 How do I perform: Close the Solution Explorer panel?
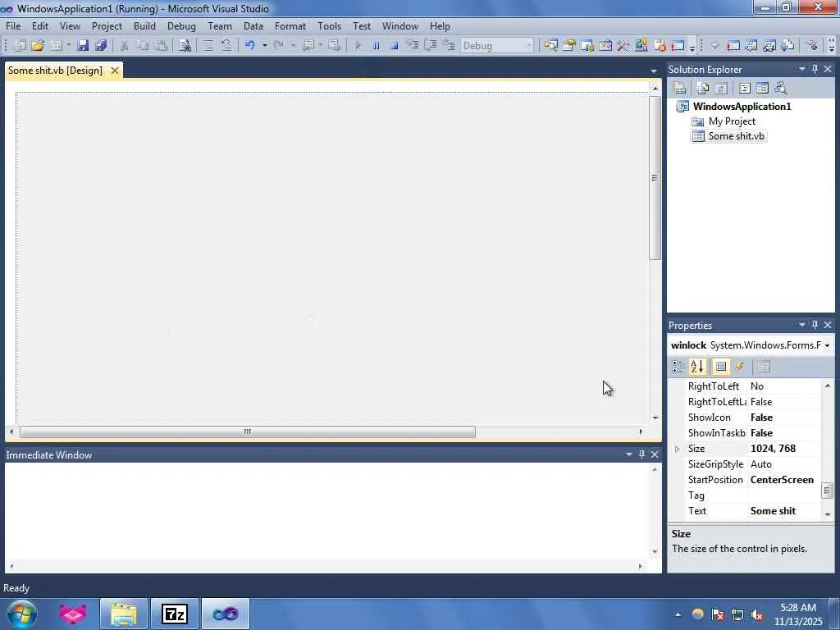point(828,69)
